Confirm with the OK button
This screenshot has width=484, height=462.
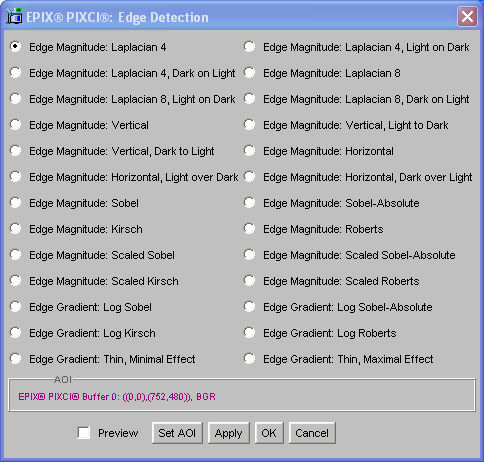(x=269, y=433)
